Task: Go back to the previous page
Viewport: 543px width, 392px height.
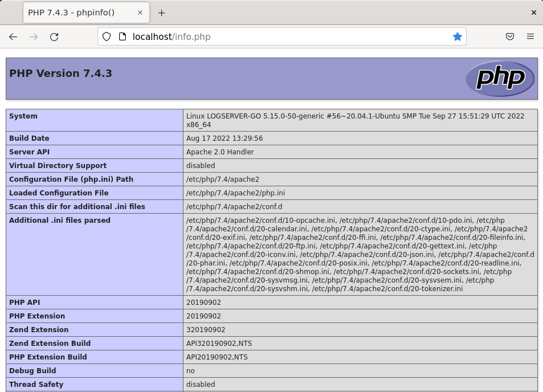Action: pos(13,37)
